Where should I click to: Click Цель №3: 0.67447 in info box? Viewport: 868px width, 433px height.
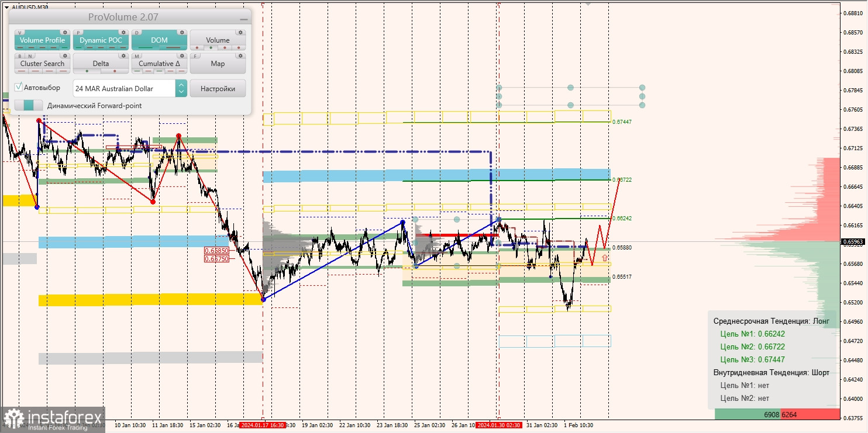pos(752,360)
